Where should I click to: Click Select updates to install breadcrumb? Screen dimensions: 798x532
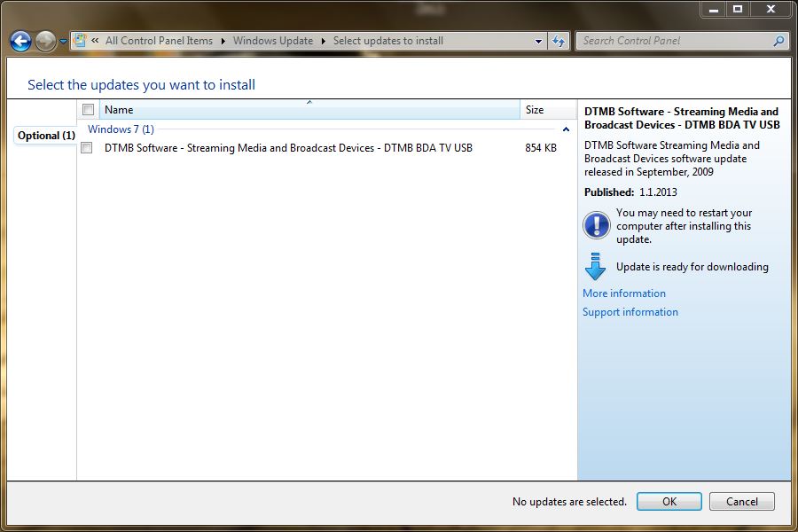click(x=387, y=41)
